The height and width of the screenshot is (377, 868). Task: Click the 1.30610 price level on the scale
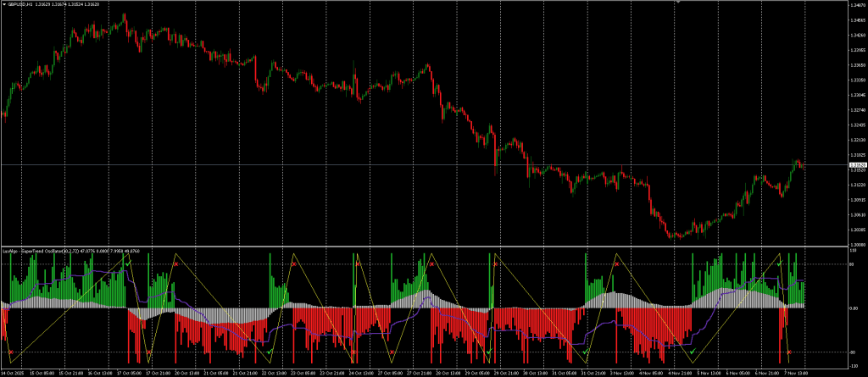tap(856, 215)
